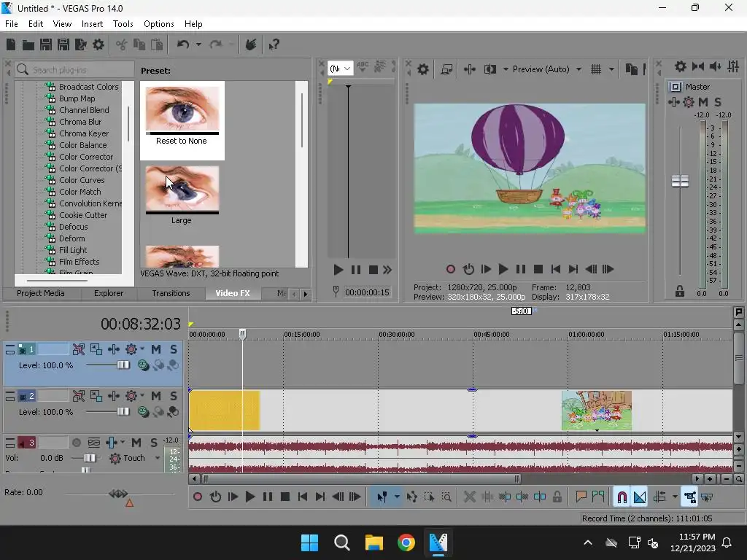Insert a region with double flag icon
747x560 pixels.
click(598, 497)
